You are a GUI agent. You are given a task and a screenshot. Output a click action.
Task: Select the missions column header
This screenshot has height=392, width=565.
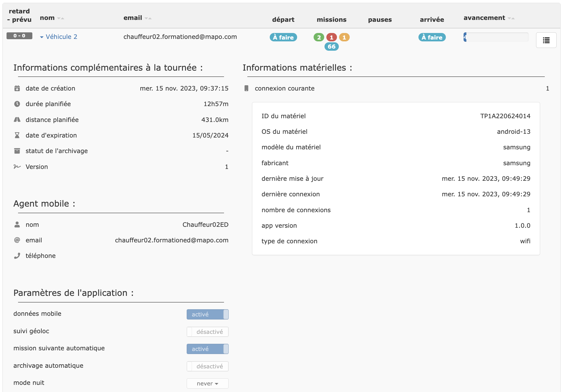point(331,19)
